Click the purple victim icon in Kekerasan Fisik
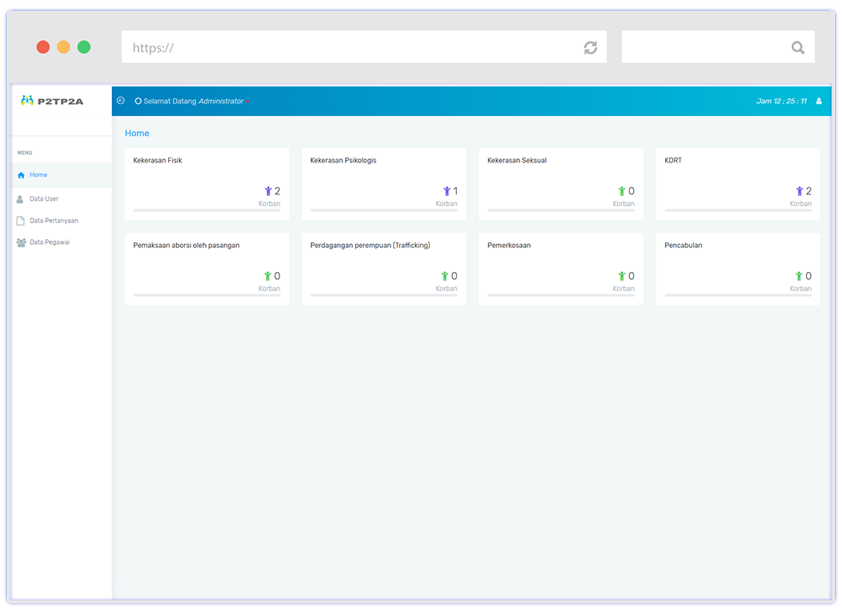The image size is (842, 616). tap(268, 191)
